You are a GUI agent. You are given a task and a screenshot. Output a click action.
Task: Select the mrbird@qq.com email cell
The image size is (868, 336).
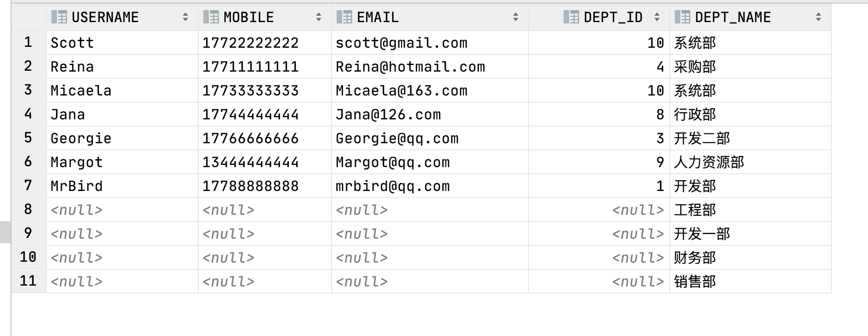tap(430, 186)
